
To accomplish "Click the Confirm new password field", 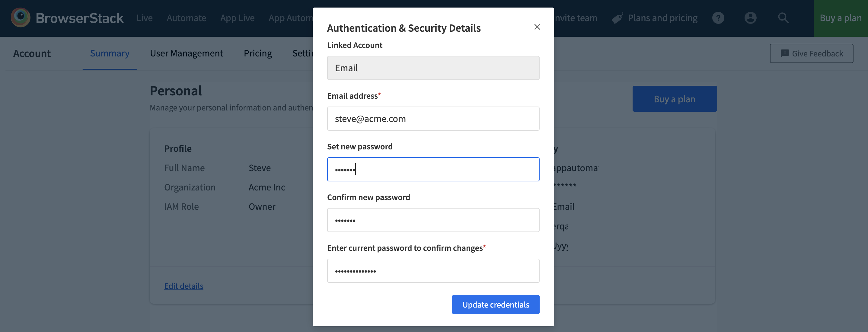I will click(433, 220).
